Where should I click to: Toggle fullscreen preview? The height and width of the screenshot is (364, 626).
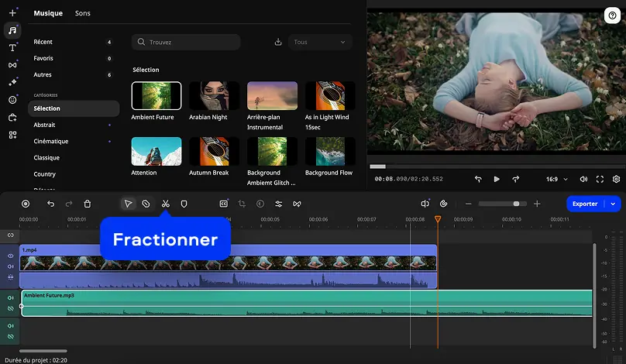tap(600, 179)
